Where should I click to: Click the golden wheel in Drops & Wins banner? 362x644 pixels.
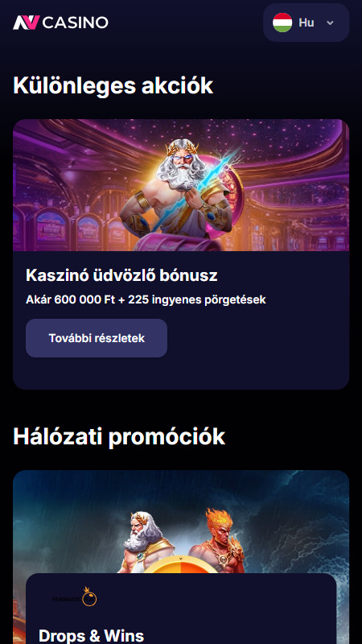tap(181, 565)
